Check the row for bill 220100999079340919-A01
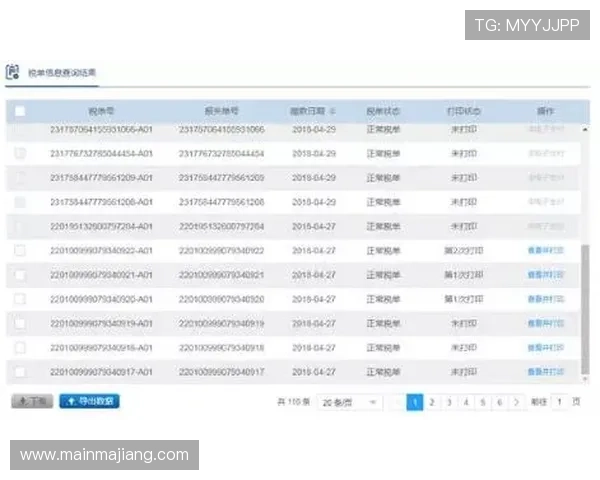The width and height of the screenshot is (600, 480). point(20,323)
